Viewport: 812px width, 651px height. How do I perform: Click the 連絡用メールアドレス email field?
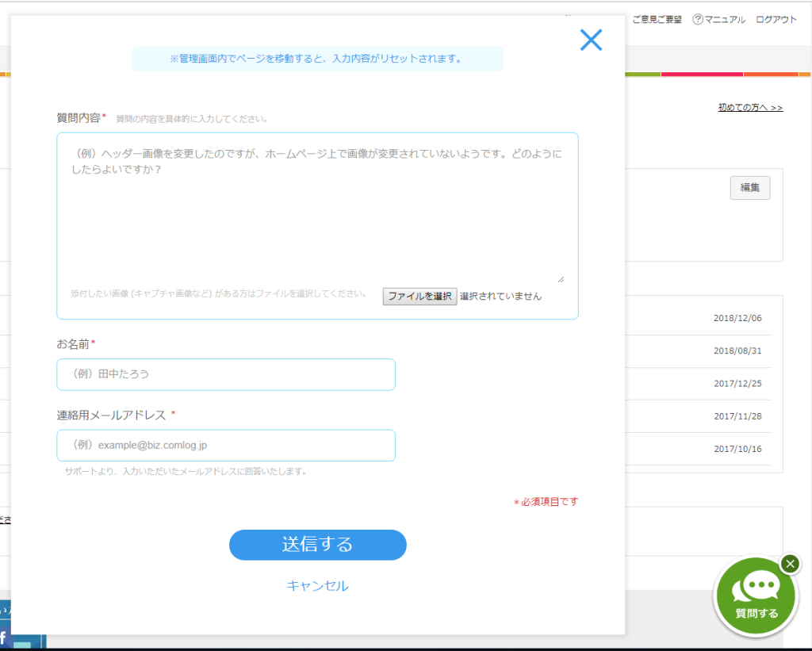click(226, 445)
